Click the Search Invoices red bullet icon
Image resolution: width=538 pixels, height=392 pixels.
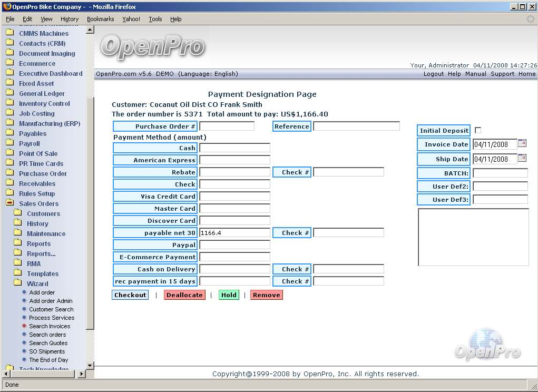pyautogui.click(x=24, y=326)
